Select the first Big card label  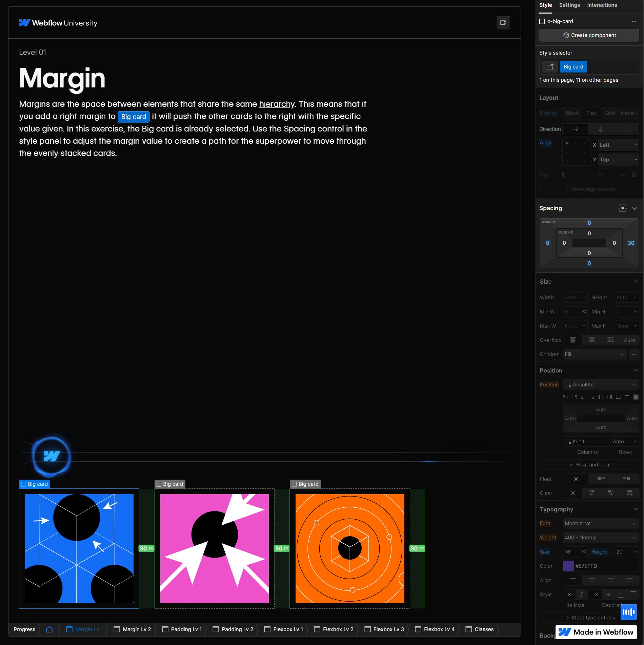click(34, 484)
